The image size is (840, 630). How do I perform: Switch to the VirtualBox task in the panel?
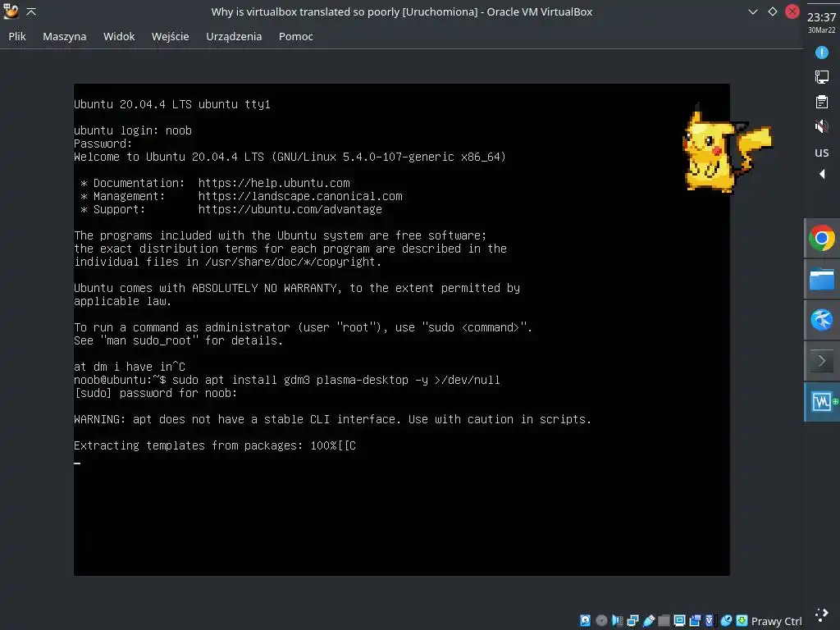pyautogui.click(x=823, y=402)
